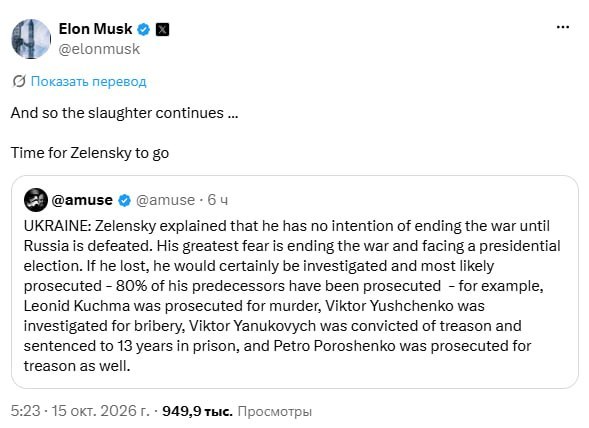Click the last line "treason as well."

[77, 366]
